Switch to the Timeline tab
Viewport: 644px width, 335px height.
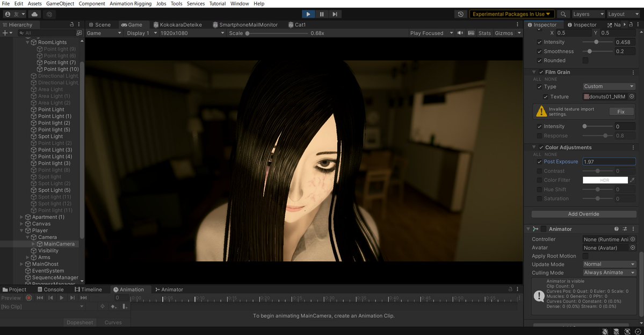[x=88, y=289]
